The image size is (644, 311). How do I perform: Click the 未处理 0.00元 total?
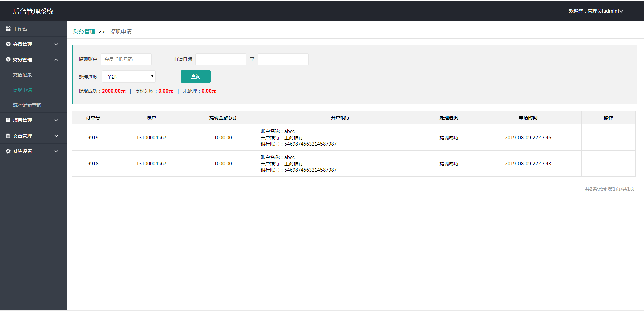200,91
